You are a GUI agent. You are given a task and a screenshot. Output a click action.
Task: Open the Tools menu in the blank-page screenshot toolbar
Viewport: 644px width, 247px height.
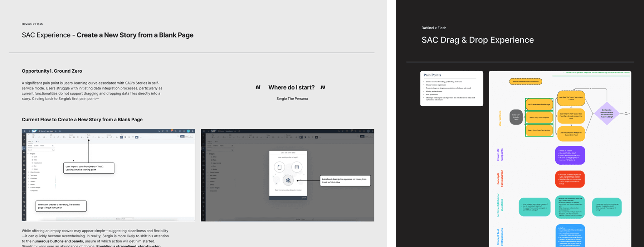point(89,135)
